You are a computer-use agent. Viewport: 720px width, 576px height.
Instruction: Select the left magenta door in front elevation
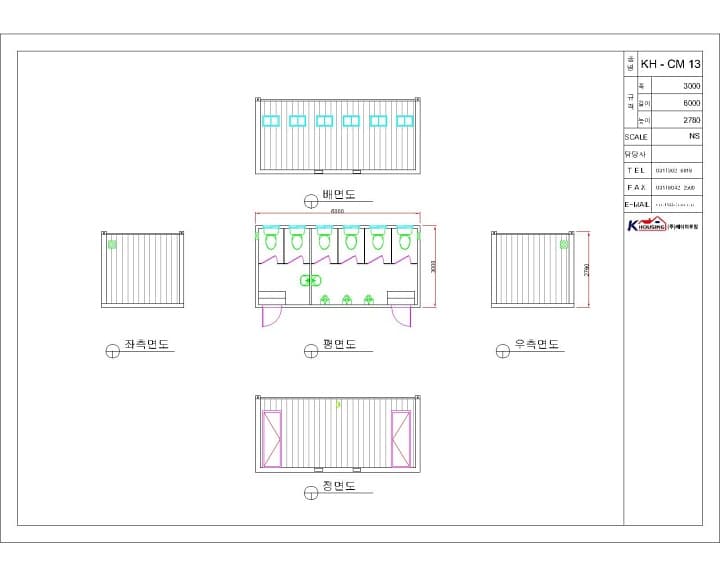271,439
